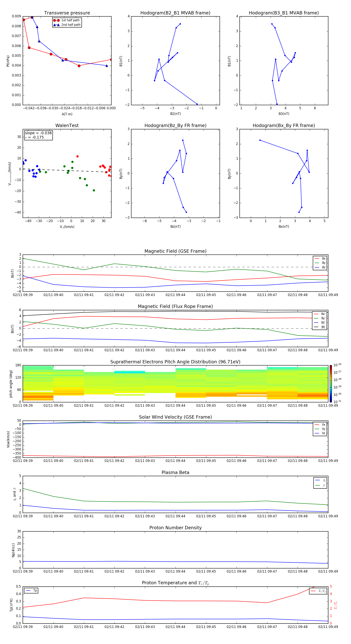Click the 'Hodogram(Bz_By FR frame)' title
Screen dimensions: 351x644
point(175,125)
